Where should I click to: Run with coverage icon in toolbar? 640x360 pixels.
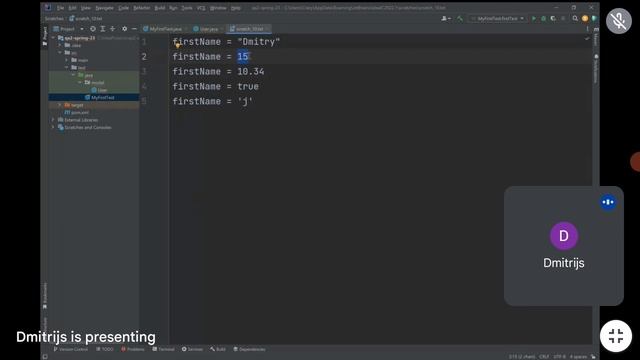553,18
